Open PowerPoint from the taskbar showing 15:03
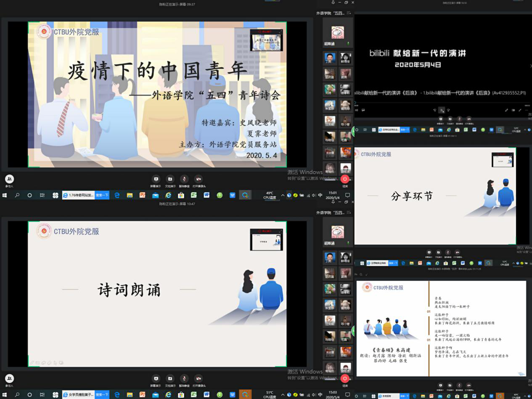The height and width of the screenshot is (399, 532). coord(142,395)
